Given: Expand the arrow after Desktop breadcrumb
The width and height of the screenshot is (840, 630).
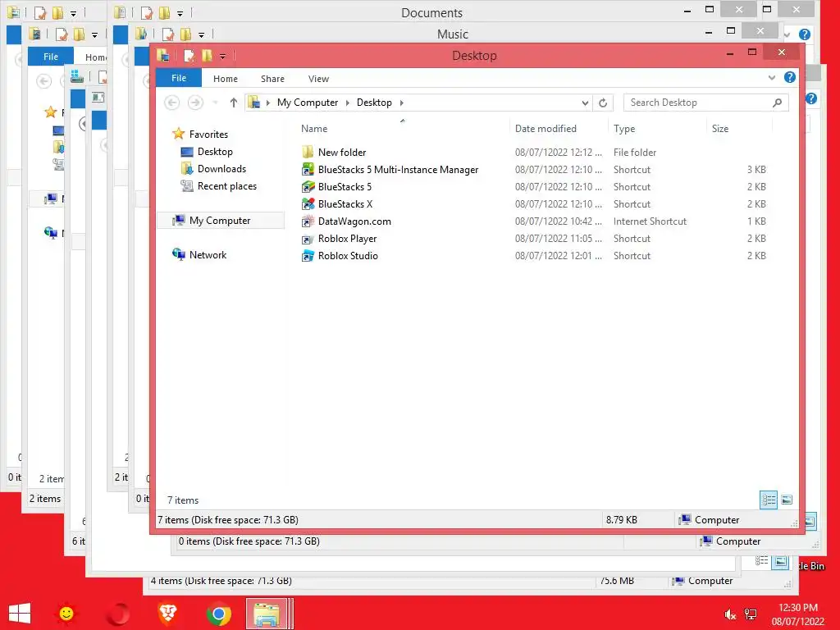Looking at the screenshot, I should [401, 103].
